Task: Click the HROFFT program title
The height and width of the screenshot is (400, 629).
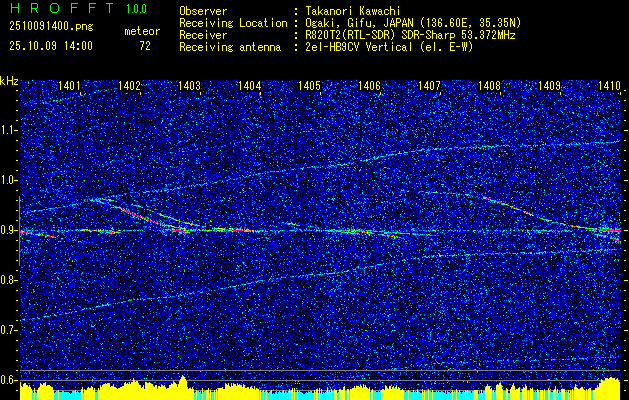Action: pyautogui.click(x=62, y=8)
